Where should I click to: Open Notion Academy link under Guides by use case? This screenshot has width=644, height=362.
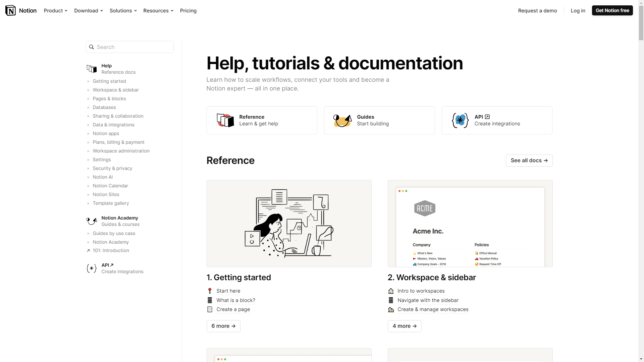point(111,242)
